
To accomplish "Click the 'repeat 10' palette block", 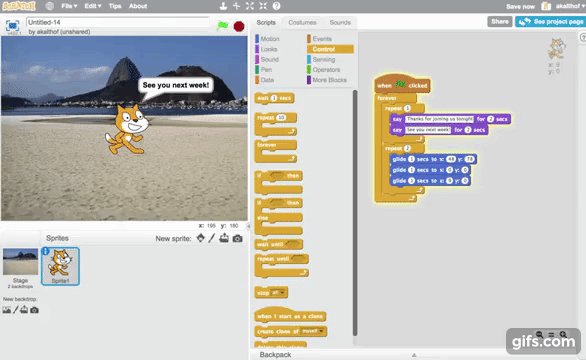I will click(x=265, y=118).
